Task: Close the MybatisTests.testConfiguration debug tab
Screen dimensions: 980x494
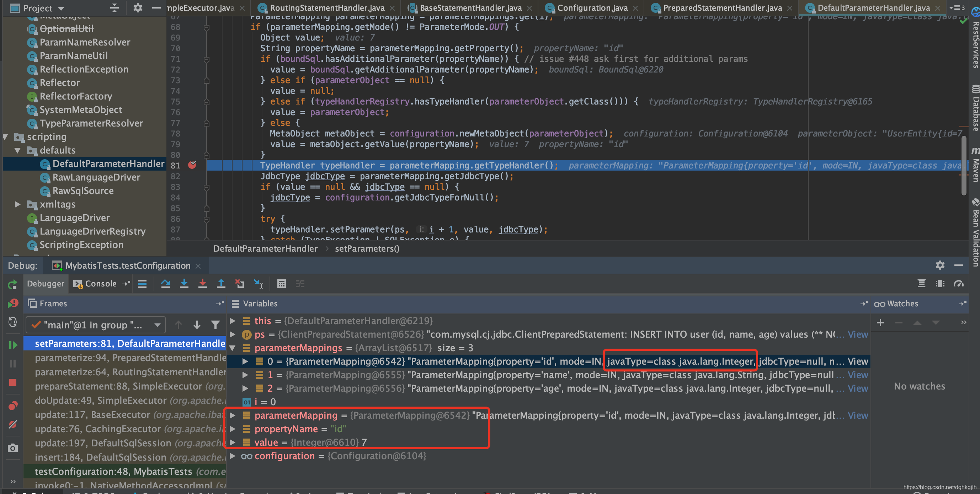Action: (x=198, y=266)
